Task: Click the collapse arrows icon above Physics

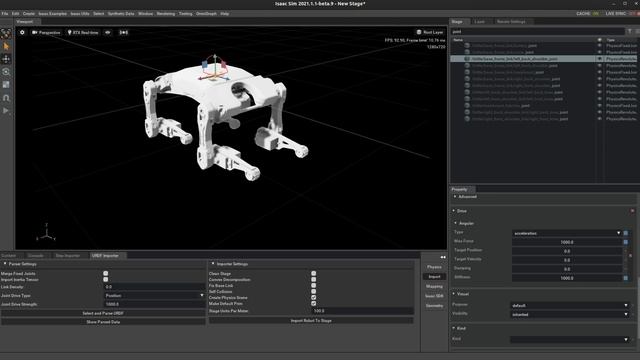Action: 443,257
